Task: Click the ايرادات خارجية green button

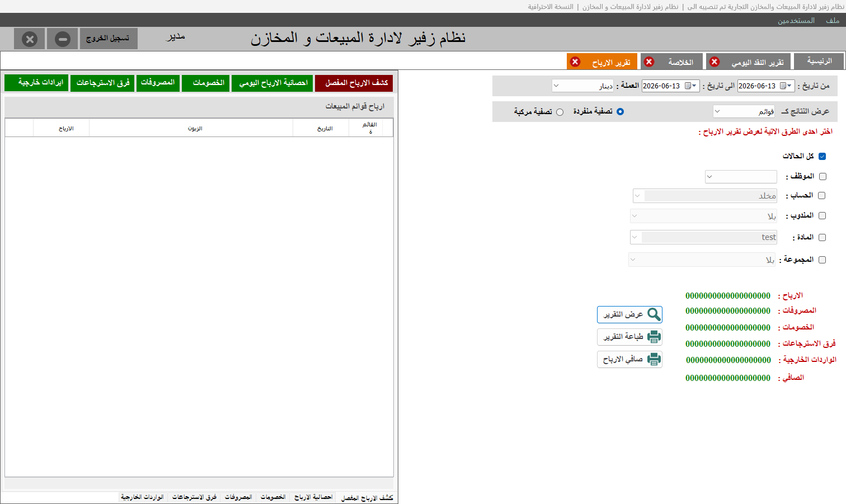Action: (37, 83)
